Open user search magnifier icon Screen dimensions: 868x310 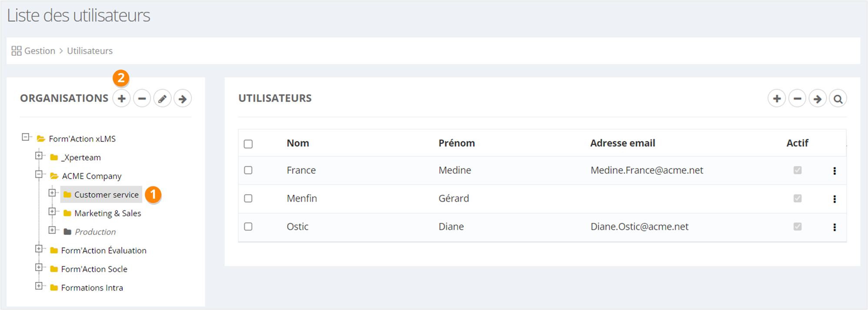click(x=838, y=99)
